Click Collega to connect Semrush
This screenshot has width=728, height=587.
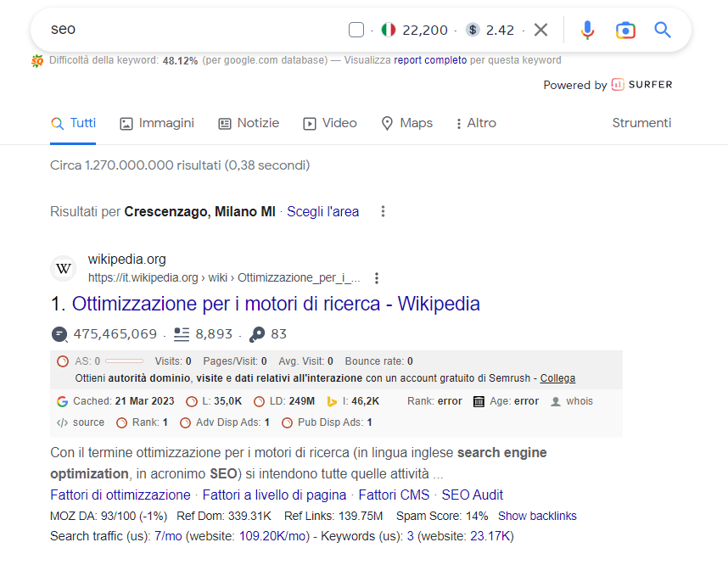557,378
